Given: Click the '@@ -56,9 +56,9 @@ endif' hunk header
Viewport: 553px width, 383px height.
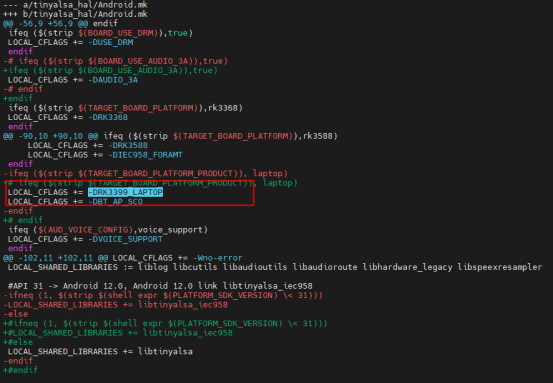Looking at the screenshot, I should [x=60, y=24].
